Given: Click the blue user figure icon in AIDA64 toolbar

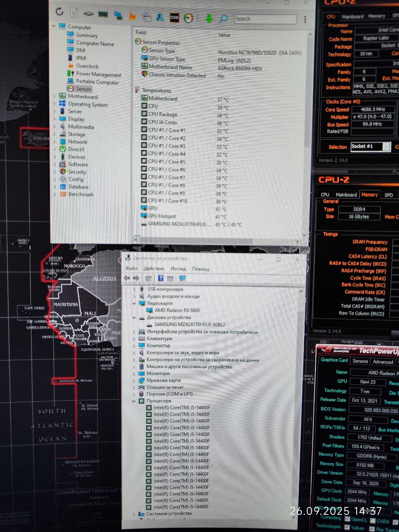Looking at the screenshot, I should pos(160,17).
